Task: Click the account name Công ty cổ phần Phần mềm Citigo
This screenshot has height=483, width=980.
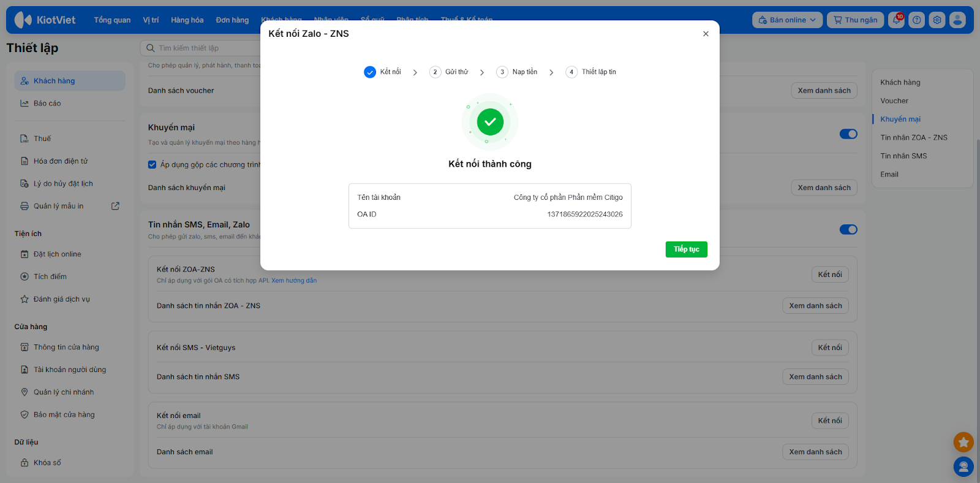Action: [x=568, y=197]
